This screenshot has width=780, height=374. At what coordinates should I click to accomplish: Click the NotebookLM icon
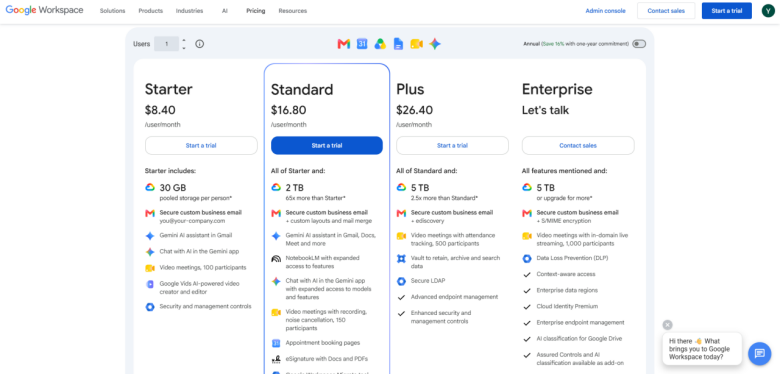[276, 259]
